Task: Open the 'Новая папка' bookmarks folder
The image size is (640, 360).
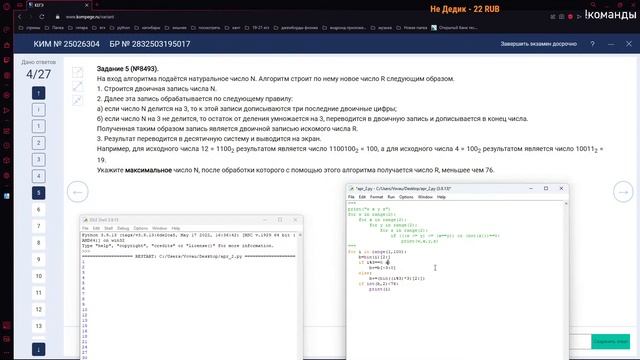Action: pyautogui.click(x=412, y=28)
